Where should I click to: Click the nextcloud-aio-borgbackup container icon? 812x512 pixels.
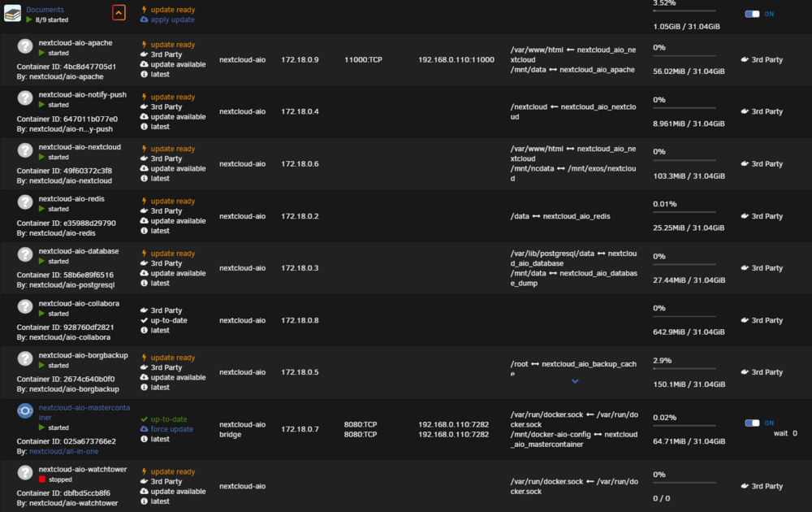[x=25, y=358]
